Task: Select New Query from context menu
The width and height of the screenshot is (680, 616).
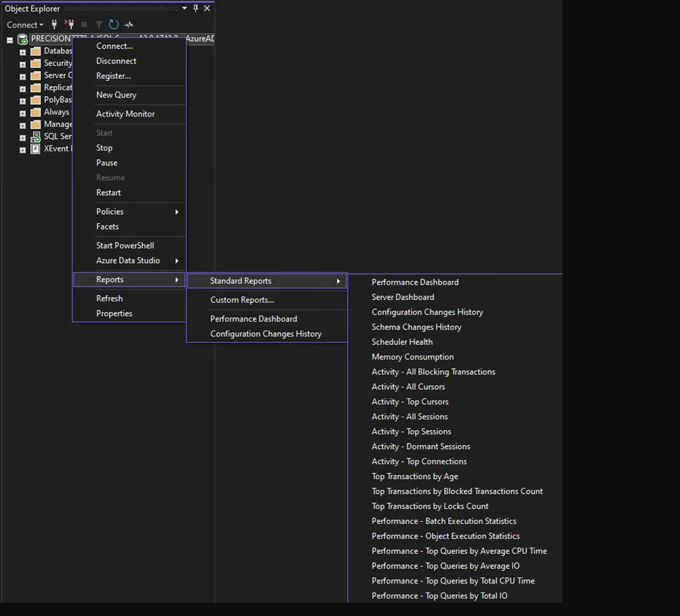Action: click(116, 94)
